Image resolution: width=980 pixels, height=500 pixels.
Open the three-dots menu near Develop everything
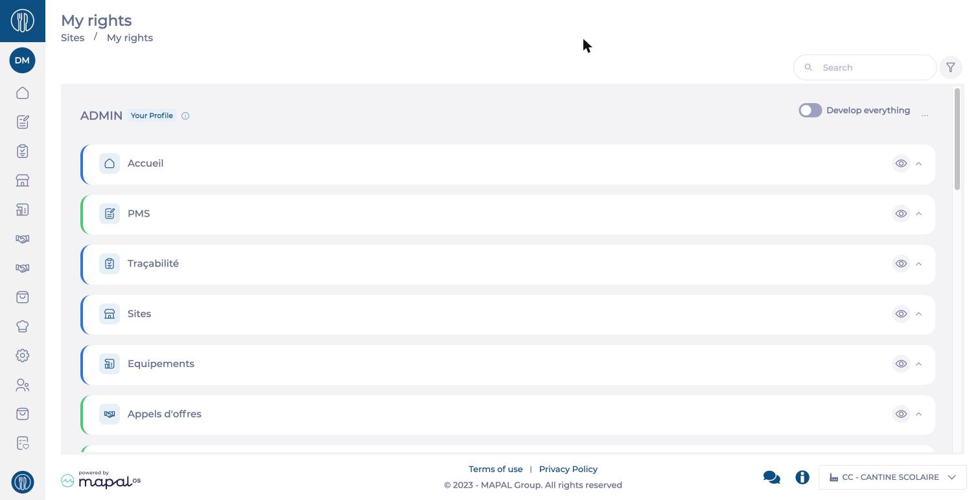pyautogui.click(x=925, y=115)
